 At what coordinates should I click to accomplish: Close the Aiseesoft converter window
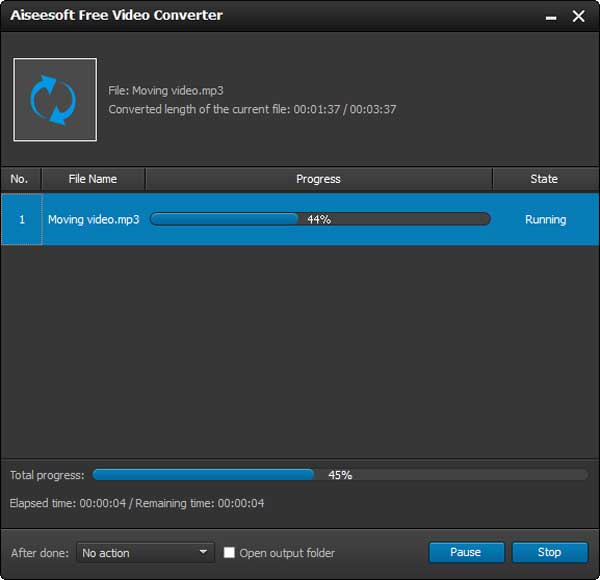(578, 16)
